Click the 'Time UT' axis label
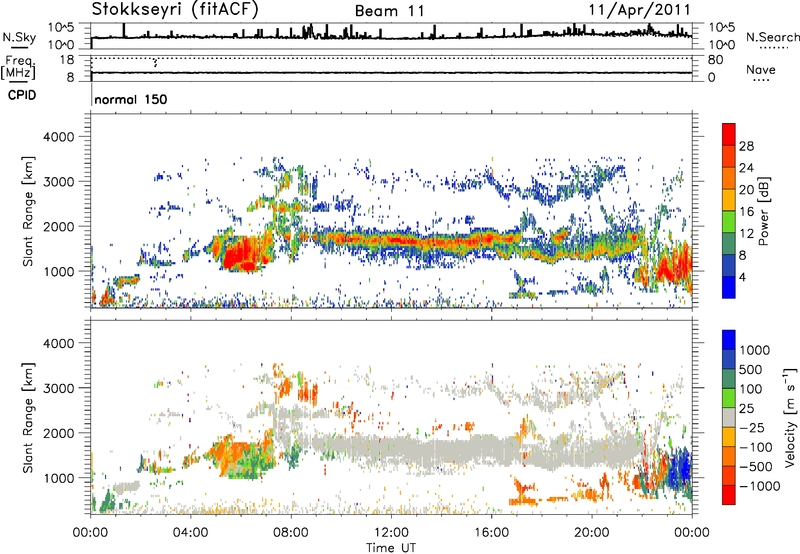This screenshot has height=554, width=800. (391, 548)
